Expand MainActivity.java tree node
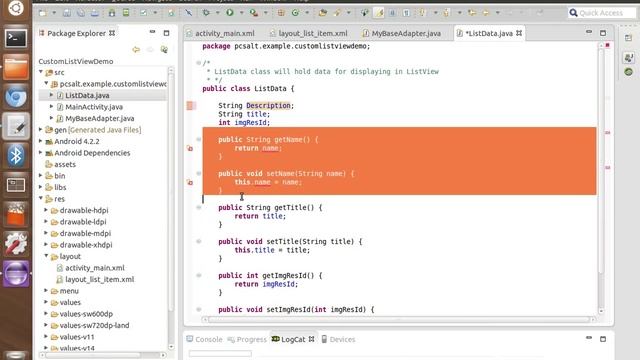The width and height of the screenshot is (640, 360). 51,106
